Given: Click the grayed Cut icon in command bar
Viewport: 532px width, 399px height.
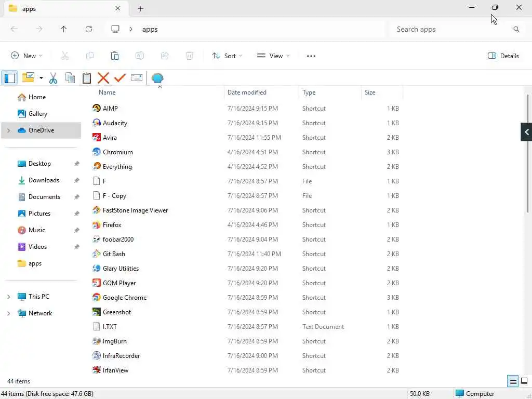Looking at the screenshot, I should pos(65,56).
